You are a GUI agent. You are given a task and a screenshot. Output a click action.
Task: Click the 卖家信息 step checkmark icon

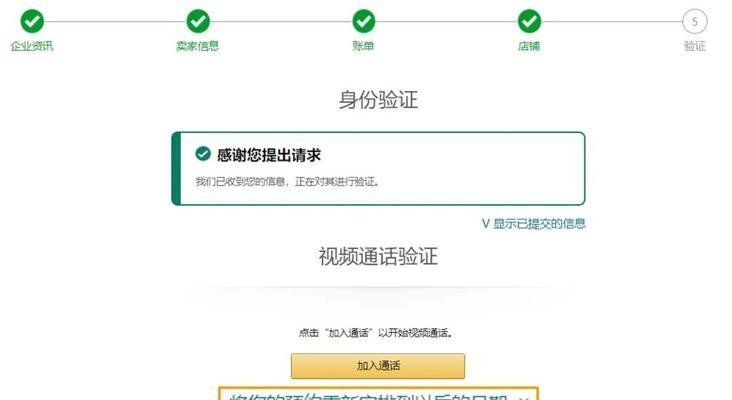[x=198, y=21]
